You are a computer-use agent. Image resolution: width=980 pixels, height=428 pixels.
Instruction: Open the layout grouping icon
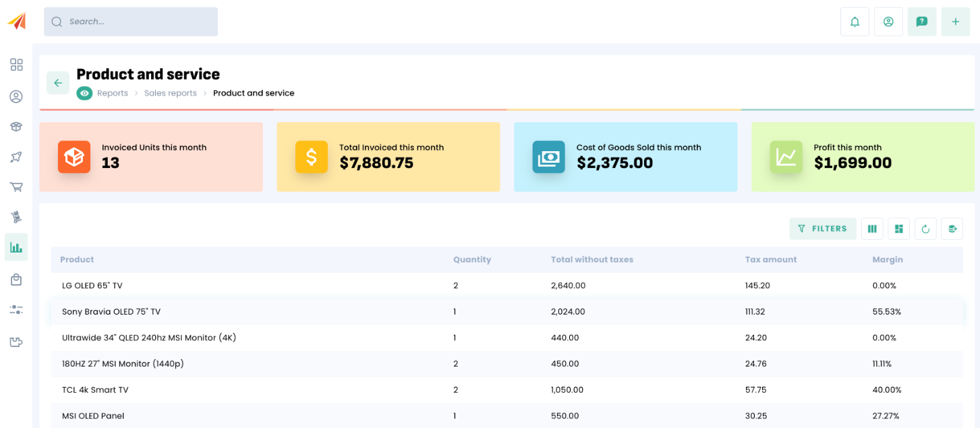click(x=899, y=229)
